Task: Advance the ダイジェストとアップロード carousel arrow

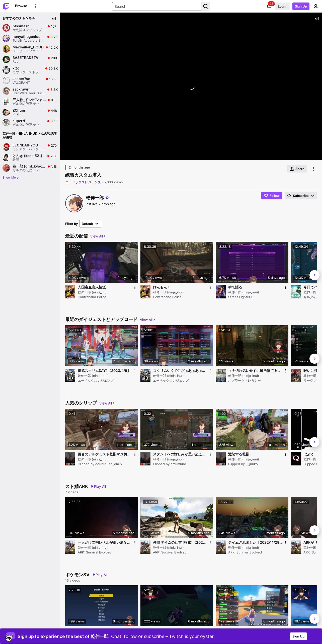Action: [x=314, y=359]
